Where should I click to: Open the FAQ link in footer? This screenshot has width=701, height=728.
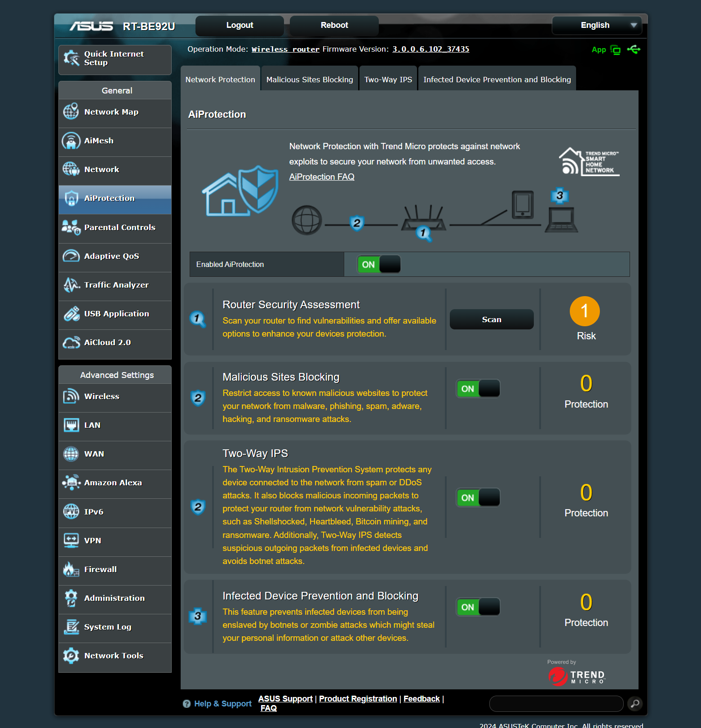pos(269,708)
